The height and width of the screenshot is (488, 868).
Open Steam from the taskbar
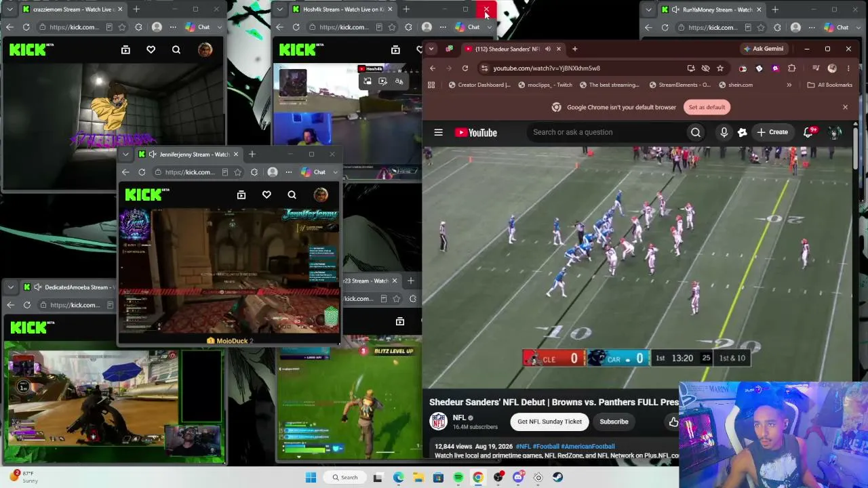(557, 478)
